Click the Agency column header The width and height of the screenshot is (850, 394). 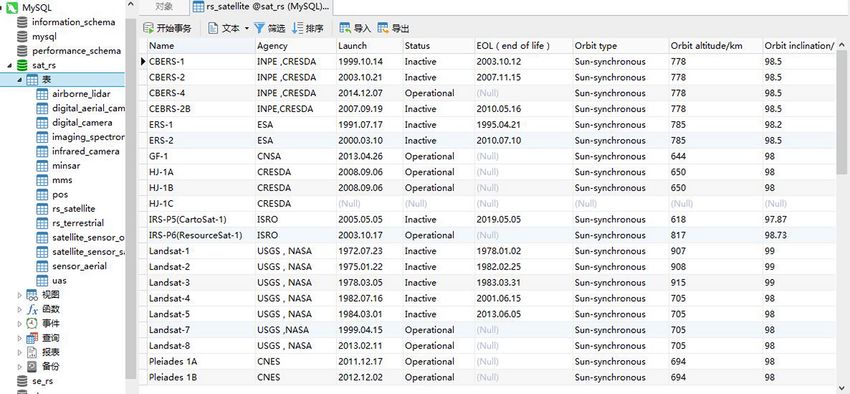click(295, 46)
